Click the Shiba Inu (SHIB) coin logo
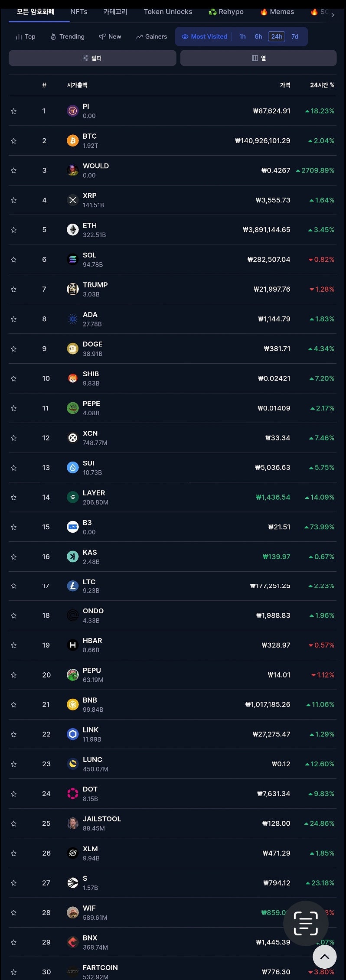 point(72,378)
